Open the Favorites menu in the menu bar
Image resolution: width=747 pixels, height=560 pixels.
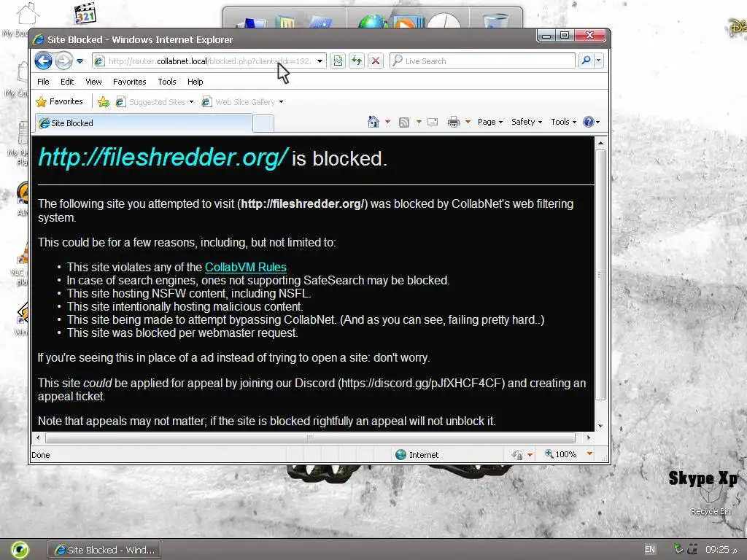(130, 82)
